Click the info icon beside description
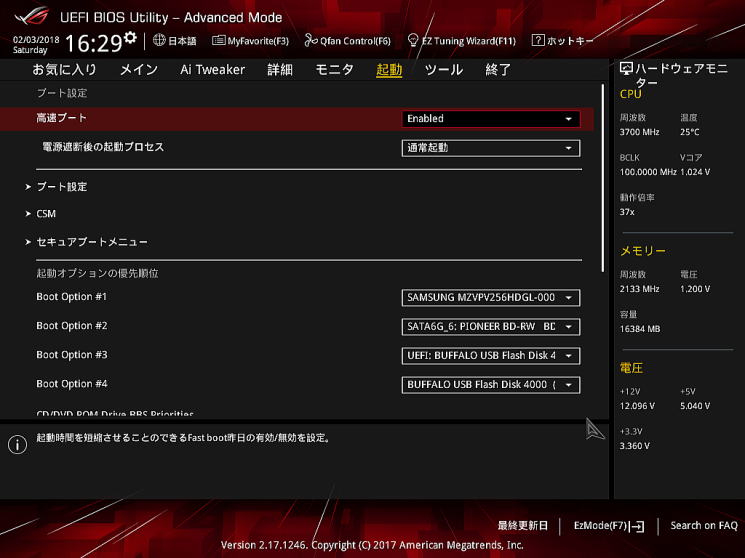The width and height of the screenshot is (745, 558). [18, 445]
